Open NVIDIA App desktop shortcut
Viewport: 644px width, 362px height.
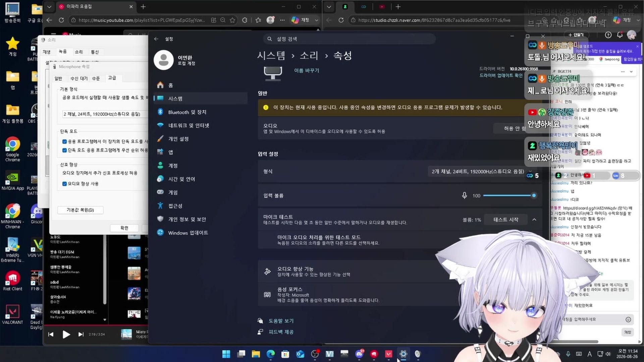pos(12,181)
